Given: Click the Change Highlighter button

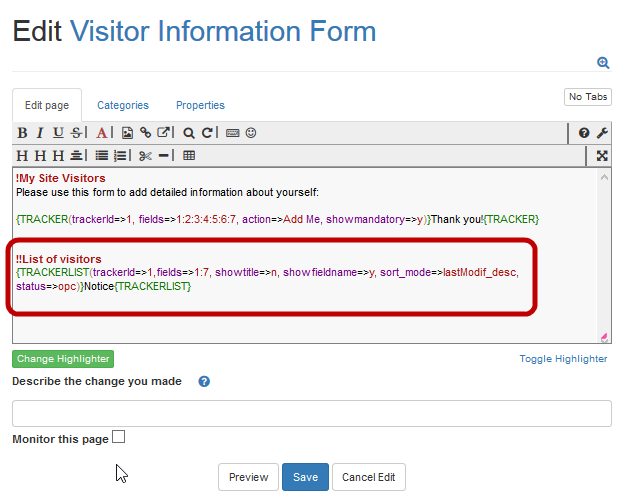Looking at the screenshot, I should pos(63,359).
